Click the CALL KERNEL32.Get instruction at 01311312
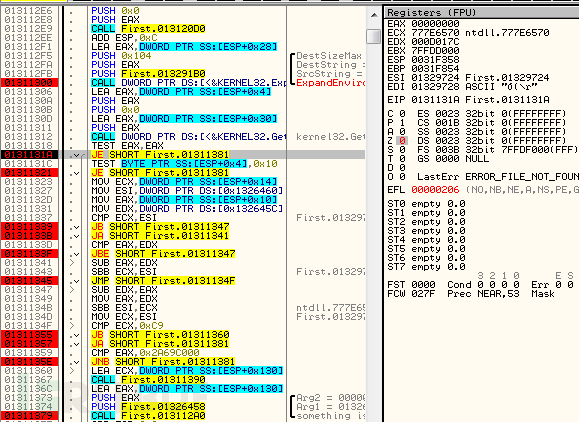This screenshot has width=579, height=422. click(188, 137)
